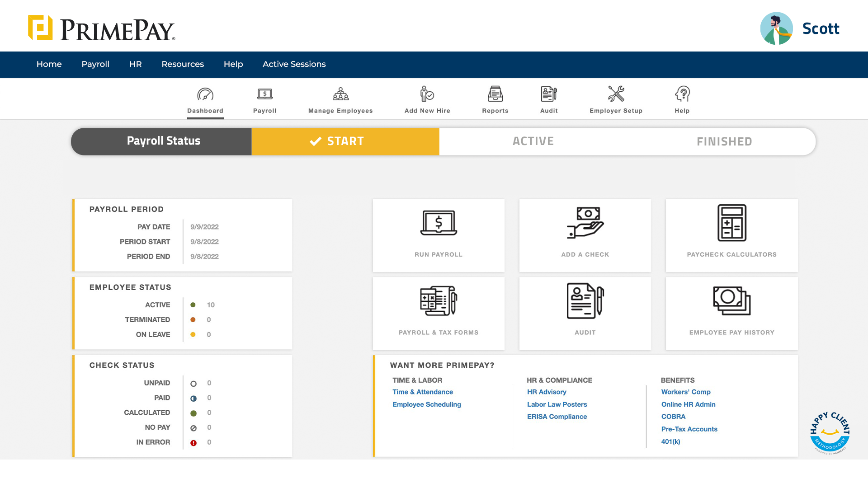The image size is (868, 488).
Task: Open the Workers' Comp link
Action: pos(685,392)
